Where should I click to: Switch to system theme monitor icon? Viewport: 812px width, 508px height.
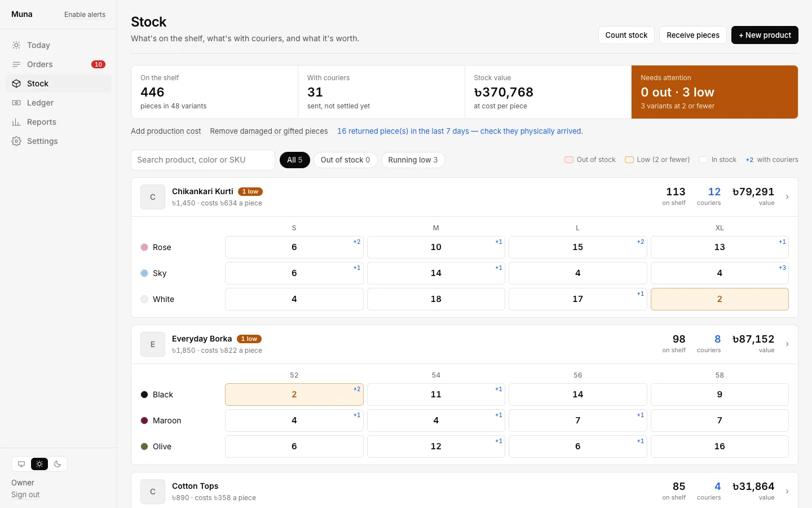click(x=21, y=464)
